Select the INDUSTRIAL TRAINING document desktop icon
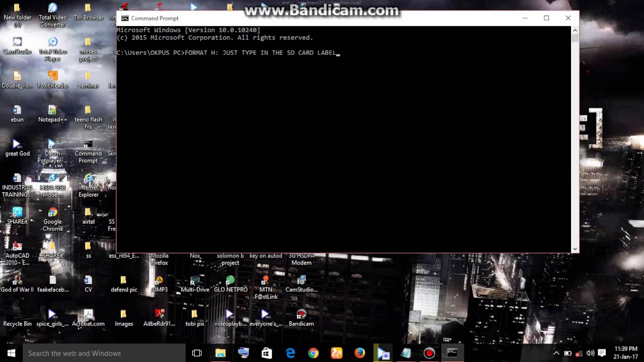This screenshot has width=644, height=362. pyautogui.click(x=18, y=186)
